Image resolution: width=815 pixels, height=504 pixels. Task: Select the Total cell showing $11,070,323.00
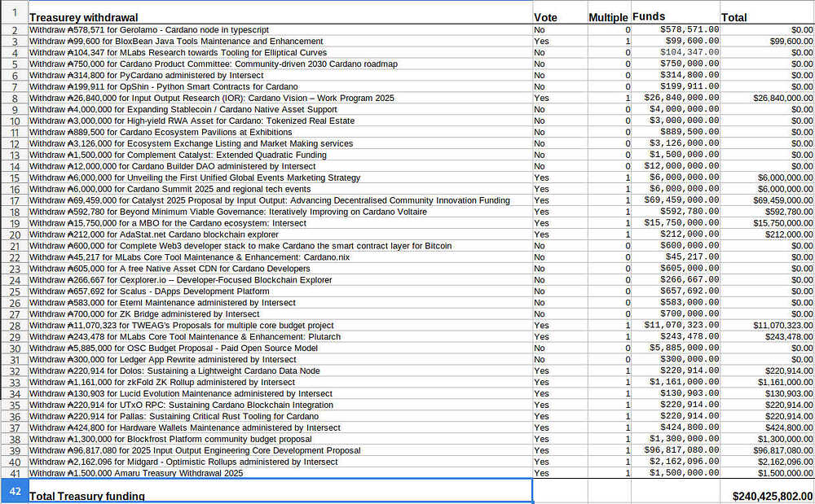(x=767, y=326)
